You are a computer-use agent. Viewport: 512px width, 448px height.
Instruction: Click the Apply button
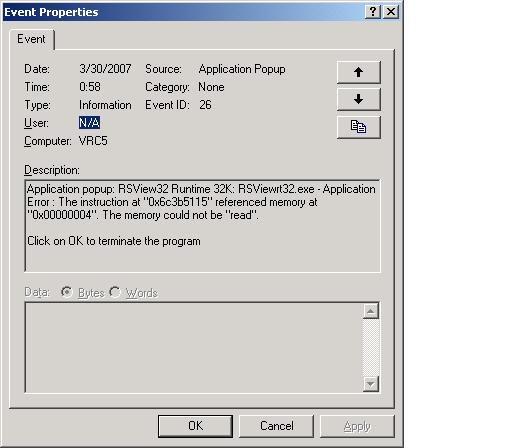coord(357,426)
